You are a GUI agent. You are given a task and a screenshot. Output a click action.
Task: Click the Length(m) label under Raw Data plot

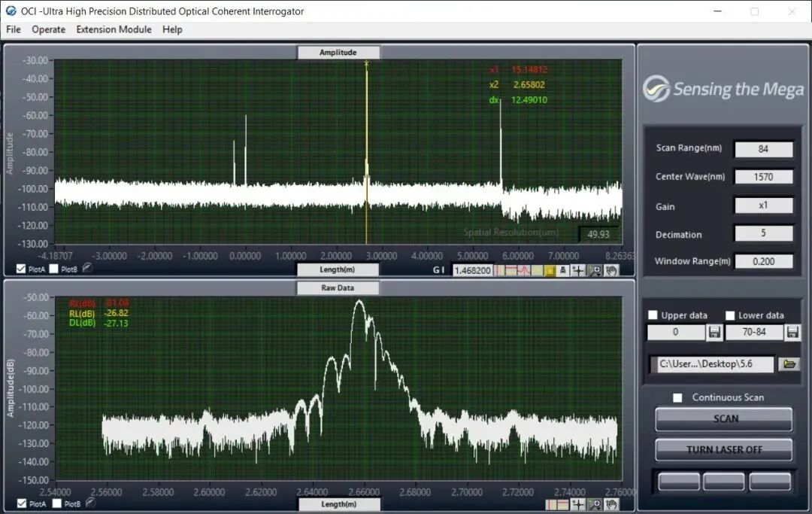pos(338,504)
